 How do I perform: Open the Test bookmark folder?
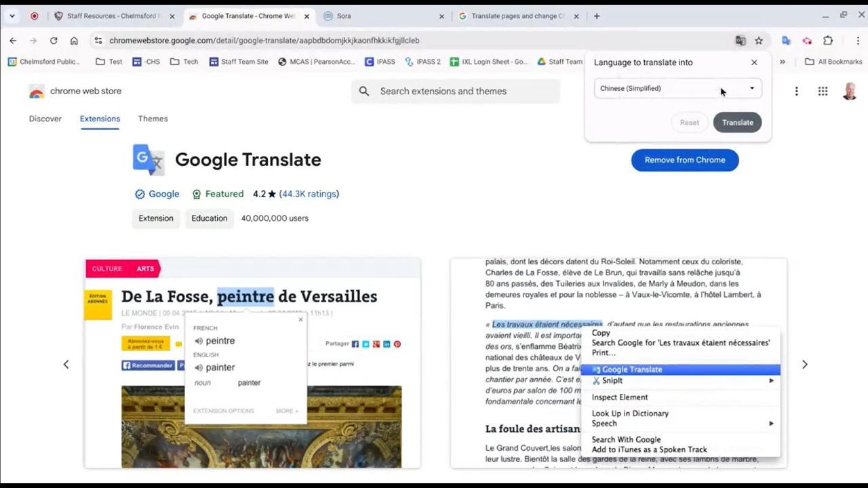click(x=109, y=62)
